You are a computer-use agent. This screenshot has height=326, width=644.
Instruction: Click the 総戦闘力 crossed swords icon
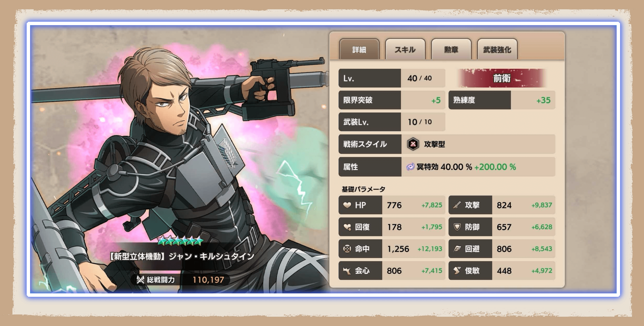pos(140,279)
